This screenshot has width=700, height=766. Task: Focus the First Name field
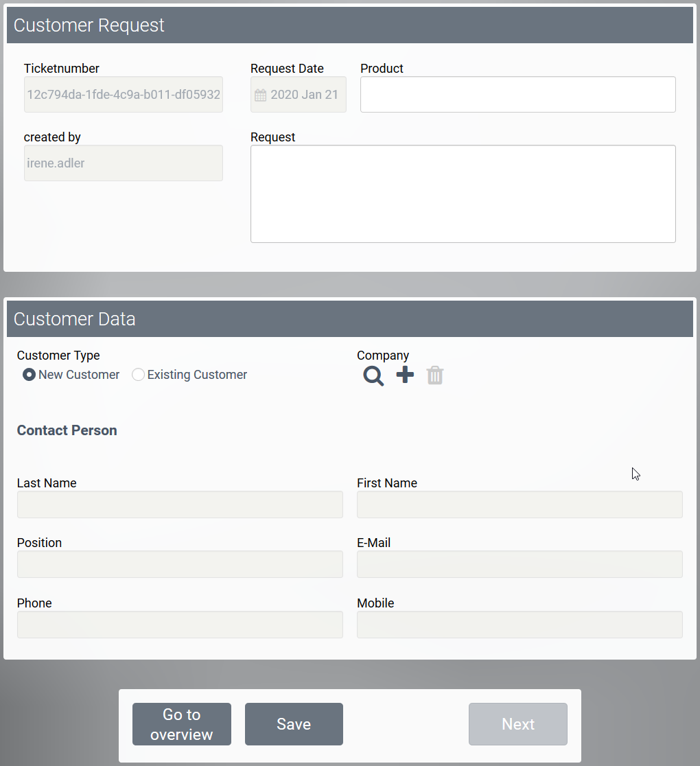point(520,504)
